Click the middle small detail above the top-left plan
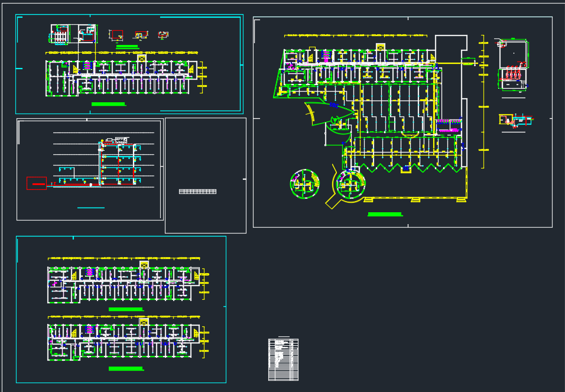 pos(141,35)
